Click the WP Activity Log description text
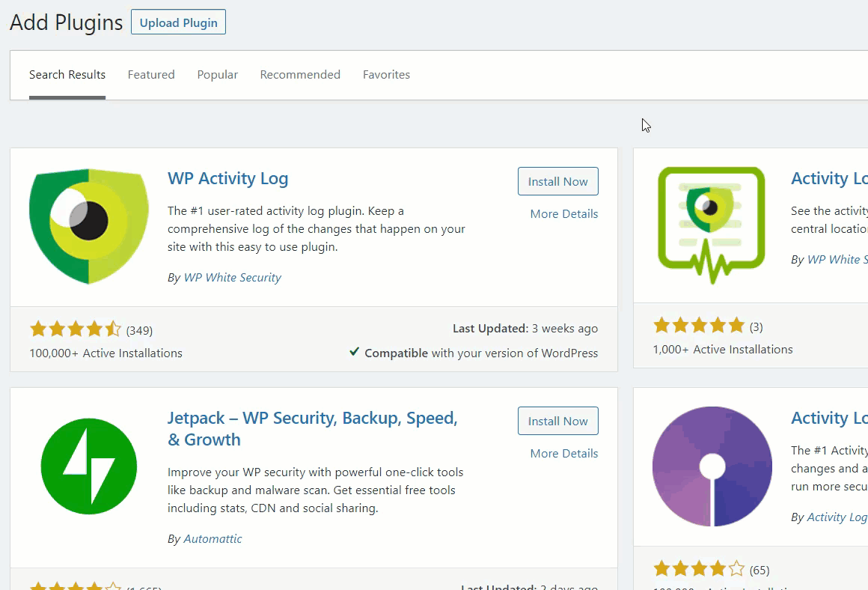Image resolution: width=868 pixels, height=590 pixels. [317, 229]
